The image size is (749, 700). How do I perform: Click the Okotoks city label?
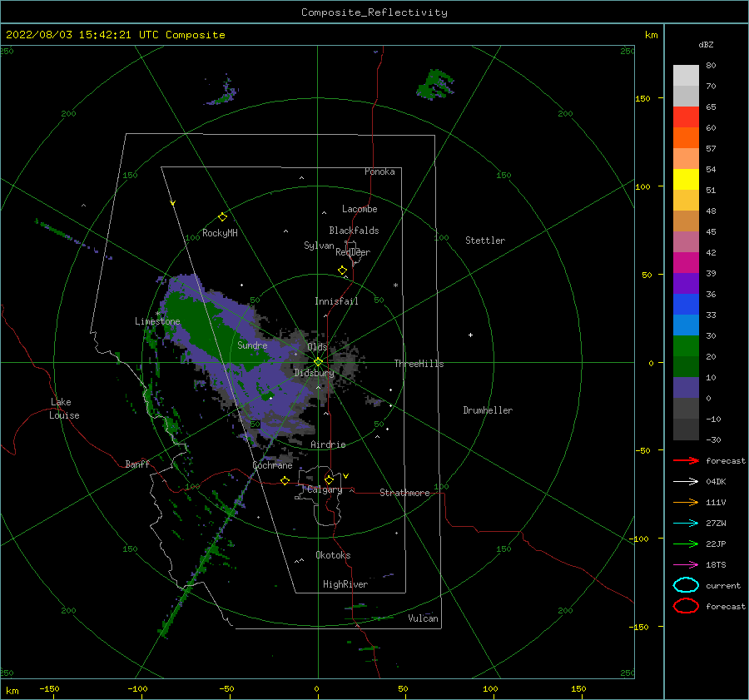334,555
